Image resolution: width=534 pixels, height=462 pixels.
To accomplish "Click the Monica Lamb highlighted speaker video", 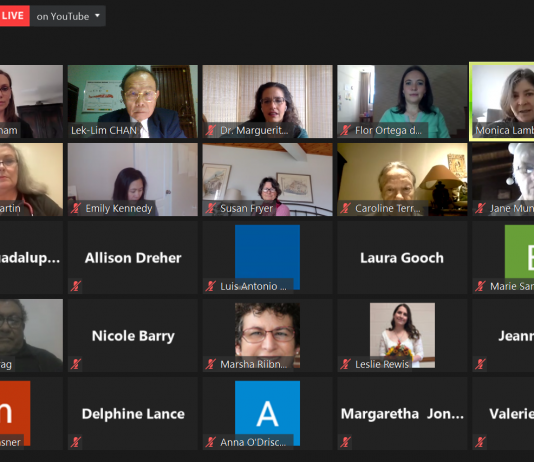I will click(502, 101).
